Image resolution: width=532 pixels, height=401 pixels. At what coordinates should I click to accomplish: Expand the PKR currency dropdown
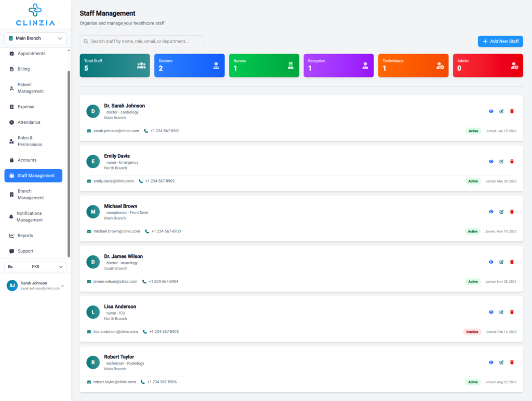coord(35,267)
